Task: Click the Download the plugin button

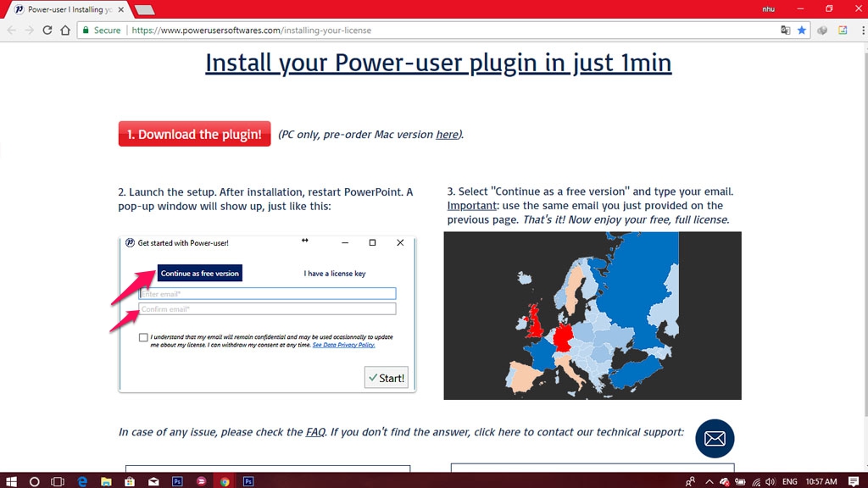Action: click(194, 134)
